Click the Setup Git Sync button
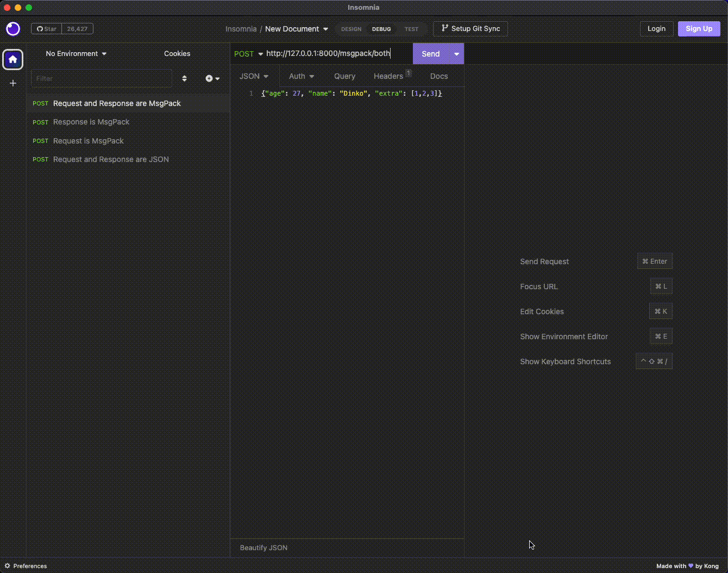This screenshot has height=573, width=728. coord(470,29)
